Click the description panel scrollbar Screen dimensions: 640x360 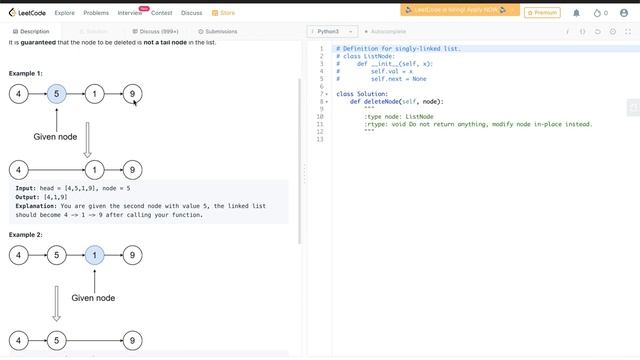(x=300, y=161)
